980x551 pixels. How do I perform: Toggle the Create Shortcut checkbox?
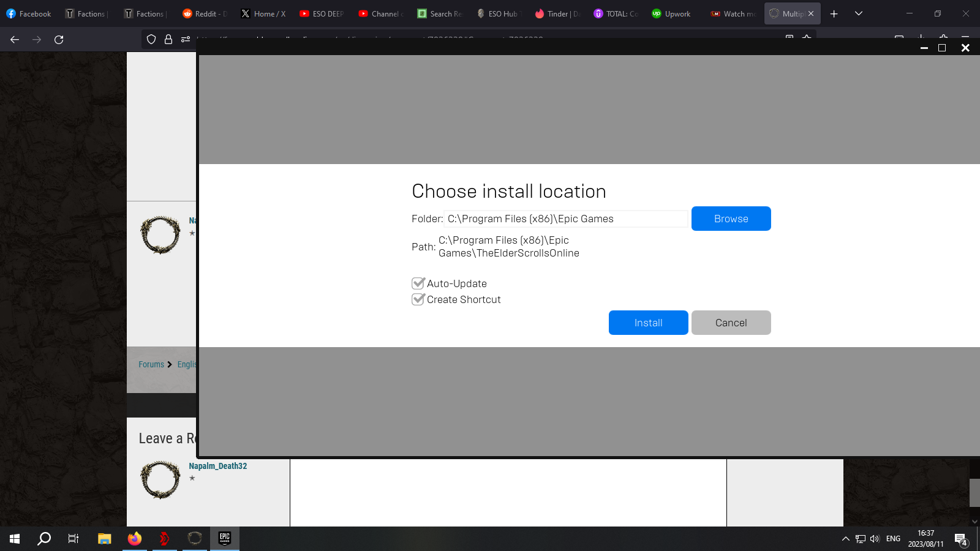point(418,299)
